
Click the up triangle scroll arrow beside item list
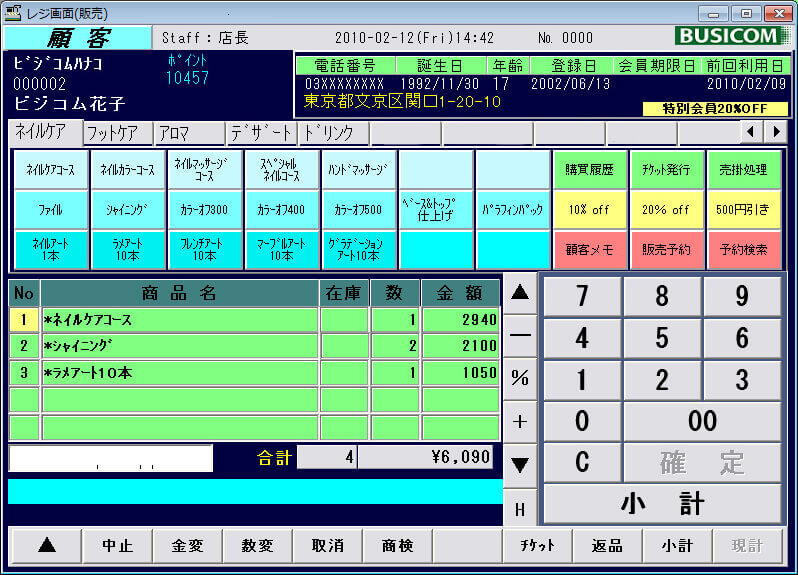coord(520,293)
